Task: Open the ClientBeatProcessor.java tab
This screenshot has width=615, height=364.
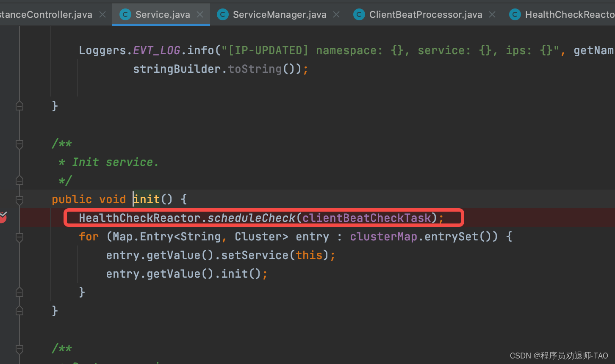Action: (425, 14)
